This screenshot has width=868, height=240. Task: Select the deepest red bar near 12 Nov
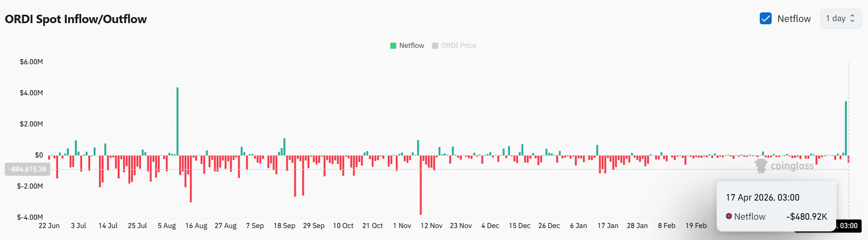pyautogui.click(x=421, y=185)
